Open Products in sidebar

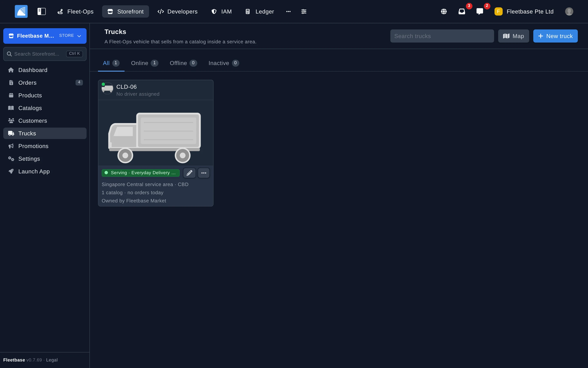[x=45, y=95]
